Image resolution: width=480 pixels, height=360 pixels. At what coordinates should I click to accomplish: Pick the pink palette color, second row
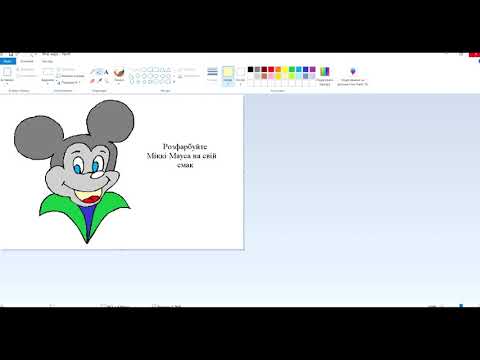click(271, 76)
